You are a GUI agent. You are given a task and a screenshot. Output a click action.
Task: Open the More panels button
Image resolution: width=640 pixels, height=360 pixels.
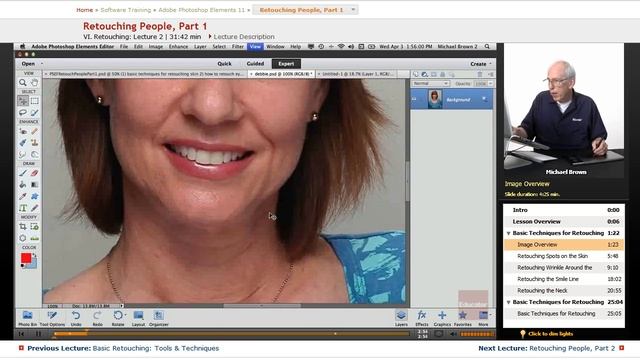tap(483, 318)
